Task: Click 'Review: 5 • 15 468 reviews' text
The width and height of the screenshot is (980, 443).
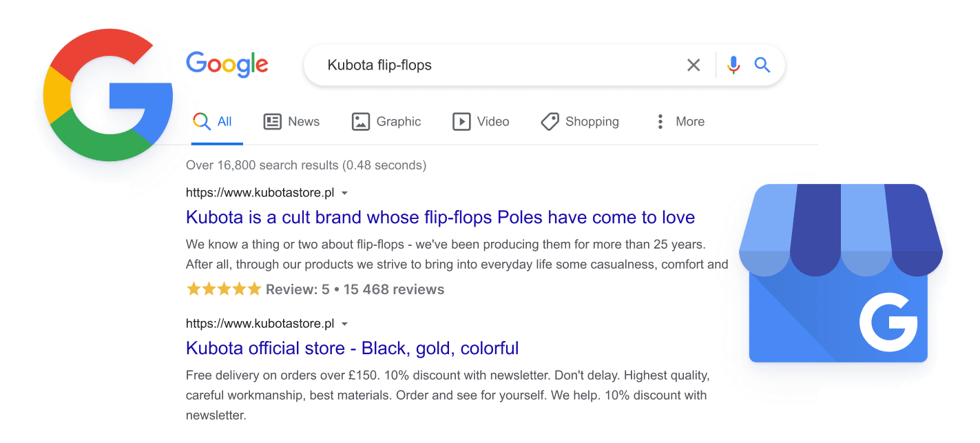Action: (355, 290)
